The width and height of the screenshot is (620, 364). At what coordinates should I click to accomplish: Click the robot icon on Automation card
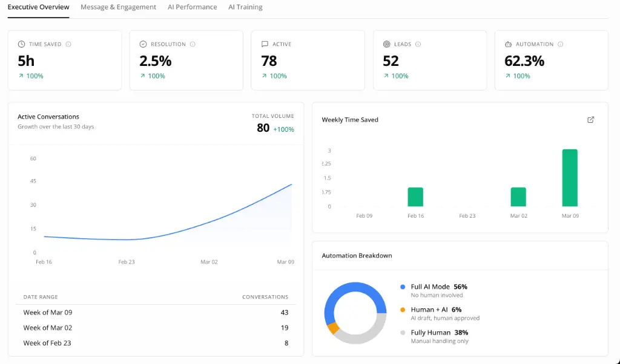[509, 44]
